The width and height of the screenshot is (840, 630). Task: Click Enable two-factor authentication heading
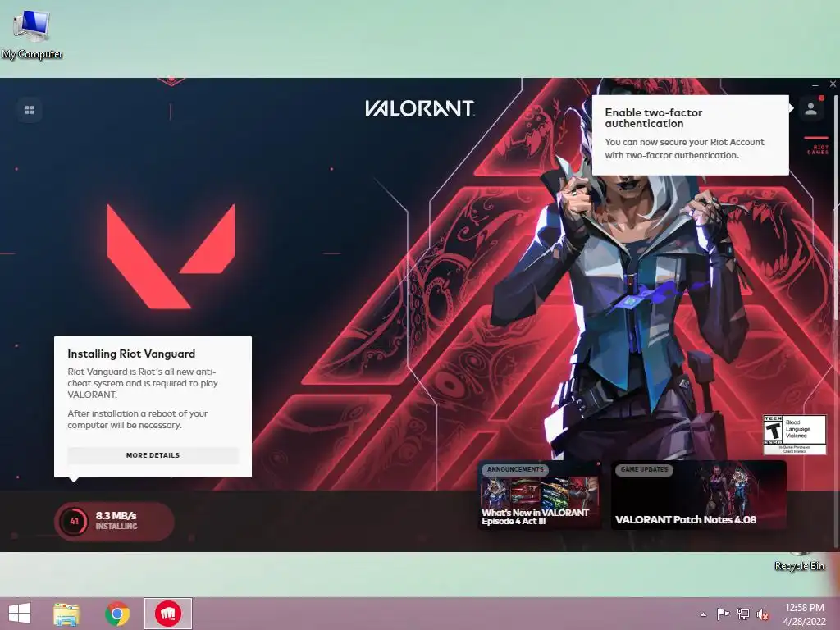tap(654, 118)
